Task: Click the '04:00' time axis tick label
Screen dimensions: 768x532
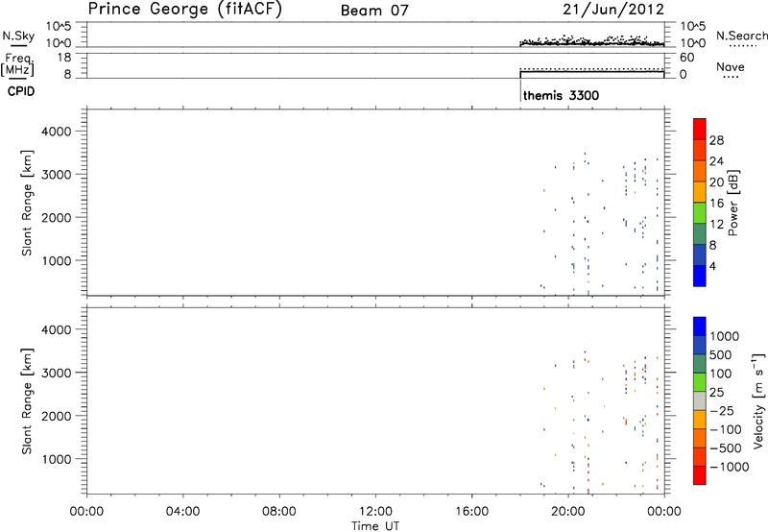Action: click(182, 512)
